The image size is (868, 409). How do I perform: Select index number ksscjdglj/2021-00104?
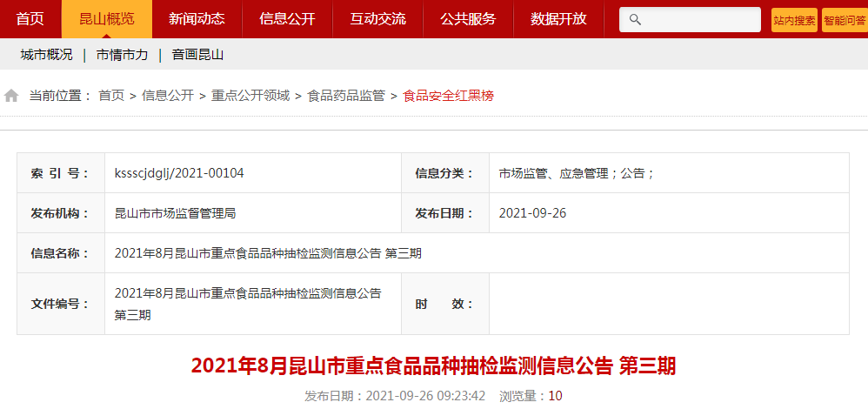[179, 173]
